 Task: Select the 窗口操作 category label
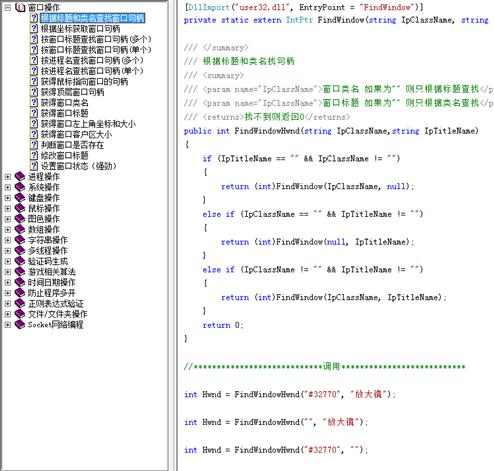click(44, 7)
